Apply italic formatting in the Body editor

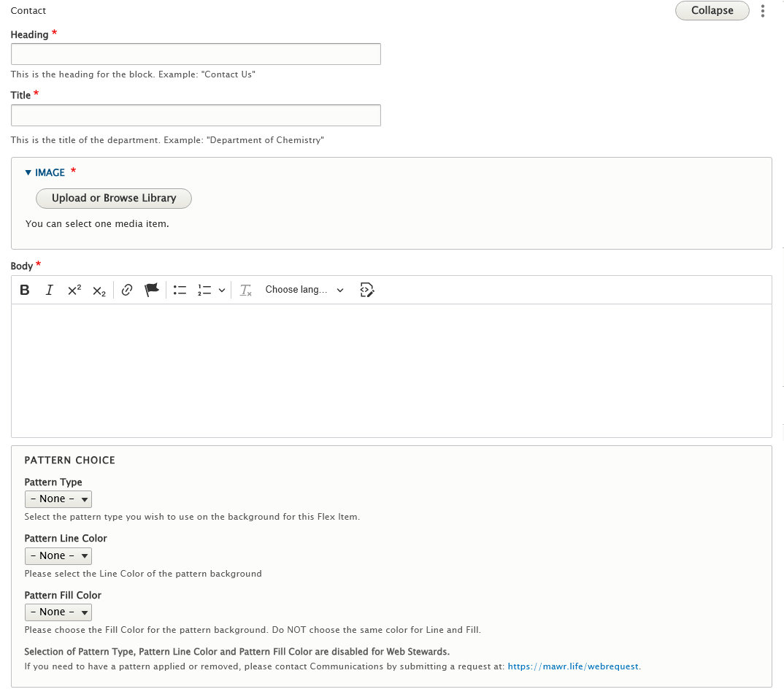pyautogui.click(x=49, y=290)
